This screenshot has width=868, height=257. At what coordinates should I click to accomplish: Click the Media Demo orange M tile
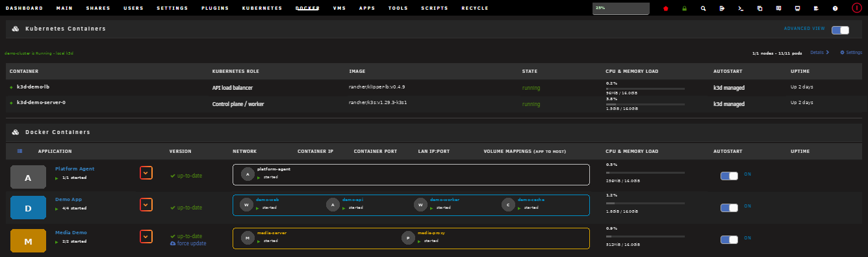coord(28,241)
